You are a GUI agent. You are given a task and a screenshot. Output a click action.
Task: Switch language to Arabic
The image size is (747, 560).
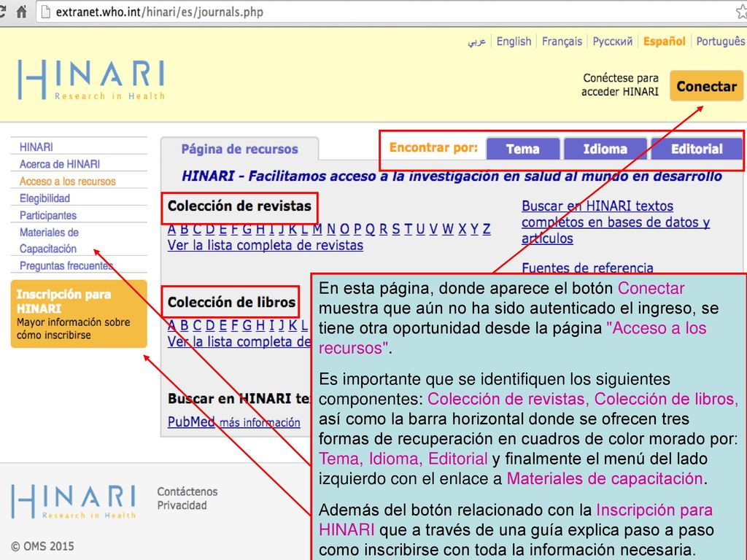477,42
